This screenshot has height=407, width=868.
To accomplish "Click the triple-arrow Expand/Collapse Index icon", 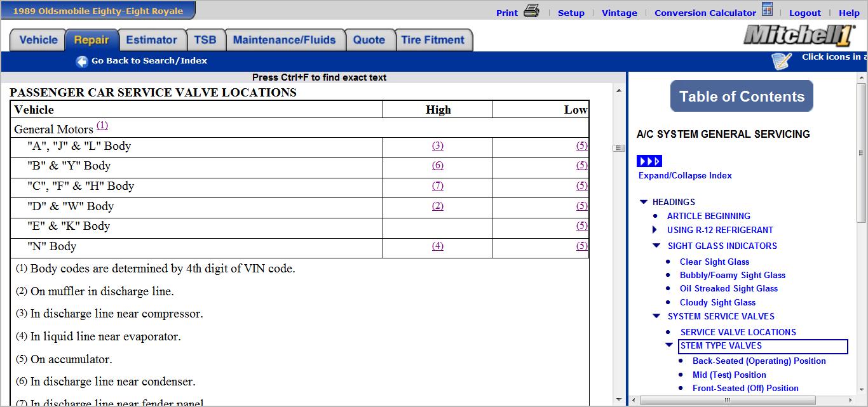I will [x=649, y=161].
